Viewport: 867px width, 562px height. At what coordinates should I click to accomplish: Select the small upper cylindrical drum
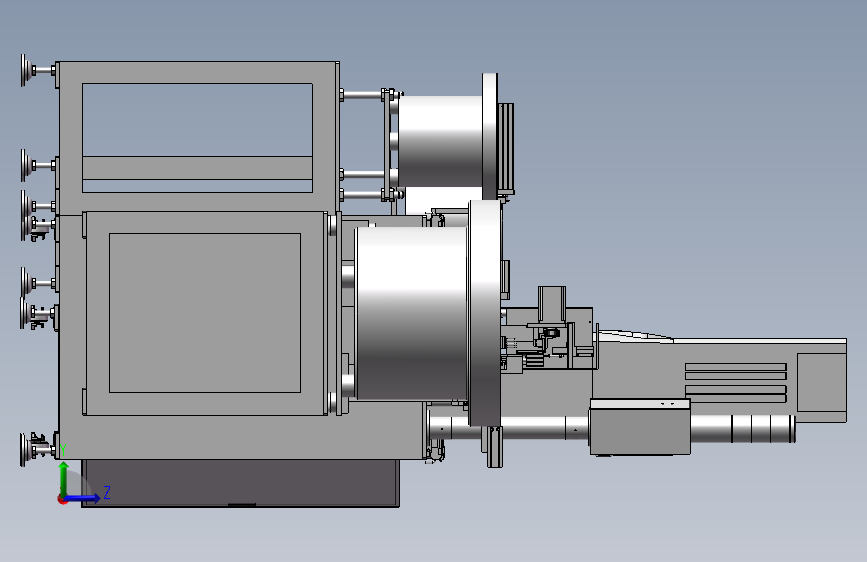pyautogui.click(x=440, y=142)
